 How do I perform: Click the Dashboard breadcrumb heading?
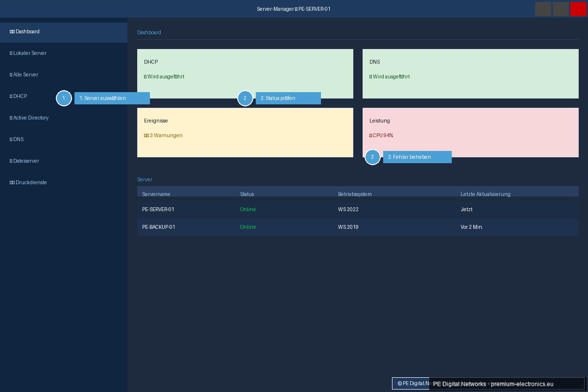[149, 33]
